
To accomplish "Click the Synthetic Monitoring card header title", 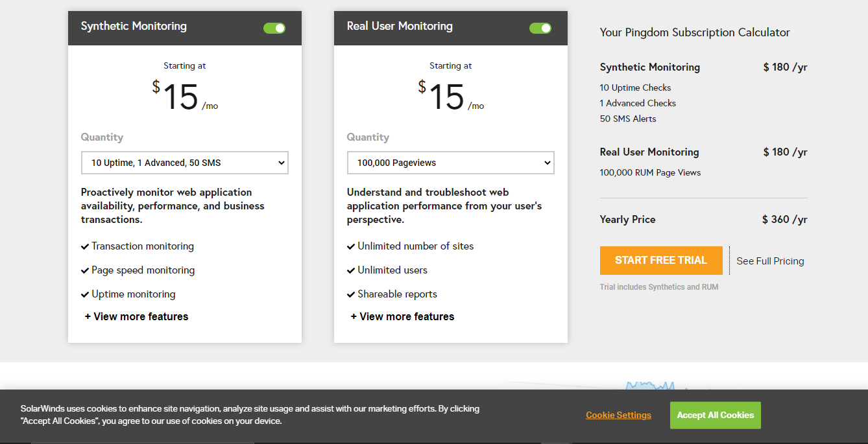I will pos(134,26).
